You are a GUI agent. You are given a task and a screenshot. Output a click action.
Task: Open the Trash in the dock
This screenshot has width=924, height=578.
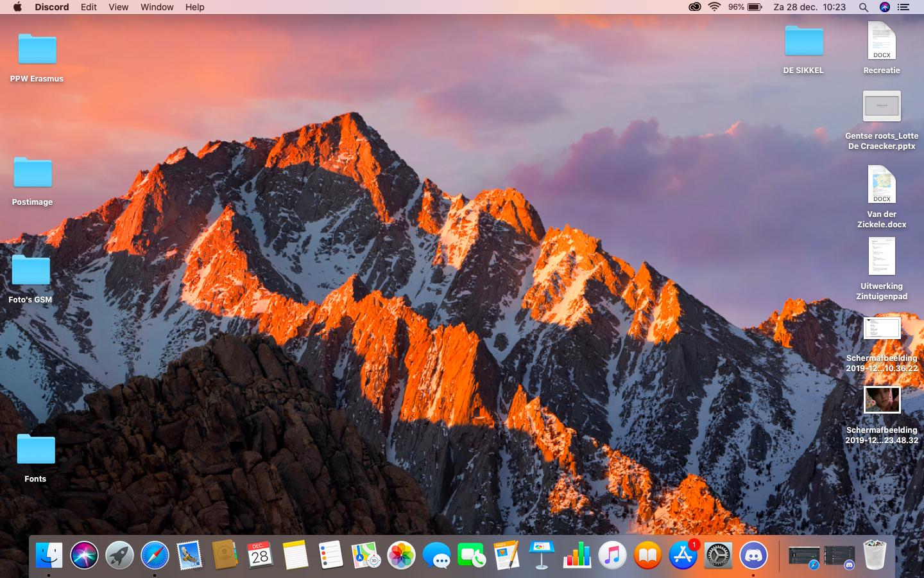pyautogui.click(x=875, y=555)
